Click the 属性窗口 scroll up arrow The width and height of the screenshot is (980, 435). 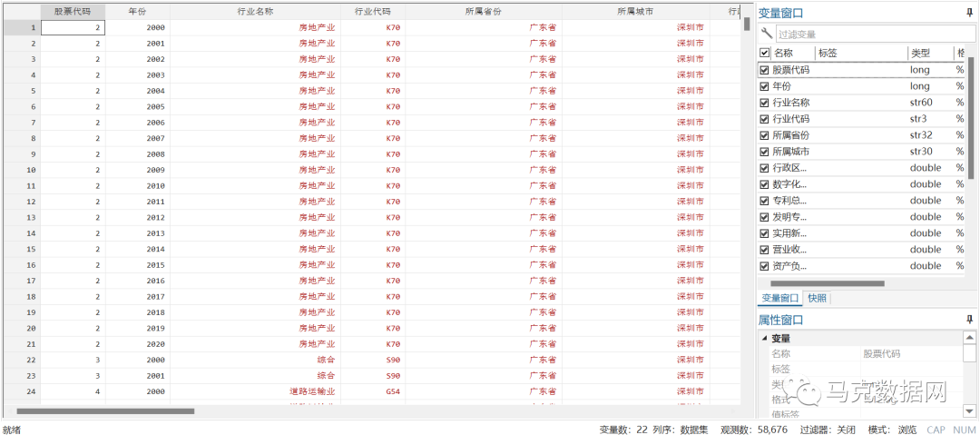pos(969,338)
